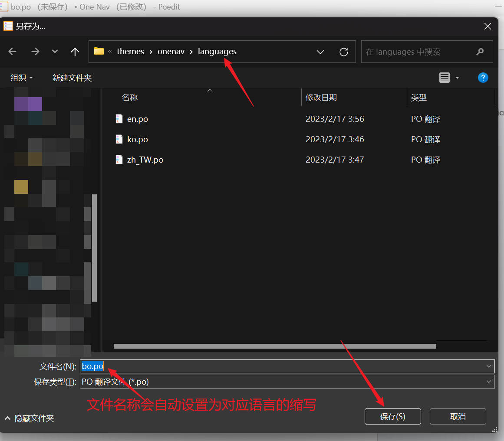
Task: Expand the address bar history dropdown
Action: coord(320,52)
